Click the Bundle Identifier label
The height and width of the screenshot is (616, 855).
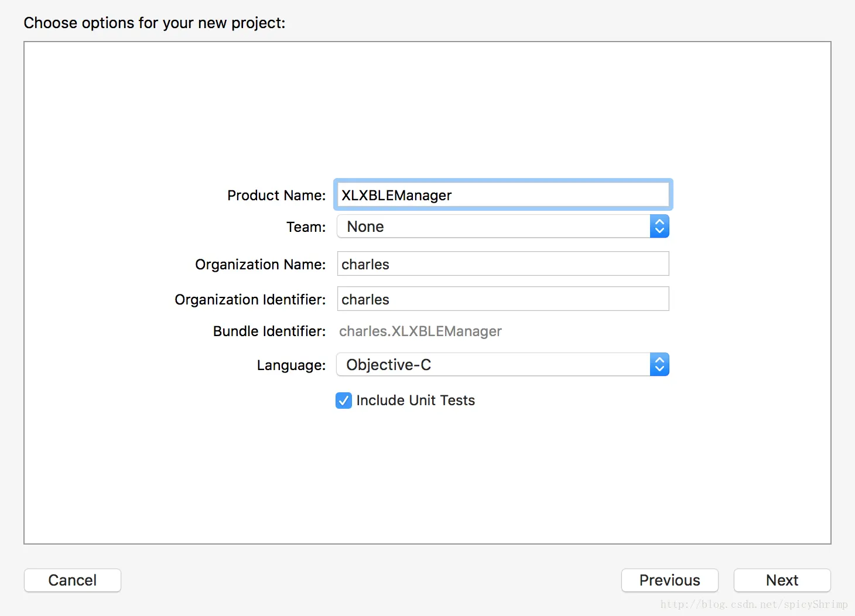coord(269,331)
